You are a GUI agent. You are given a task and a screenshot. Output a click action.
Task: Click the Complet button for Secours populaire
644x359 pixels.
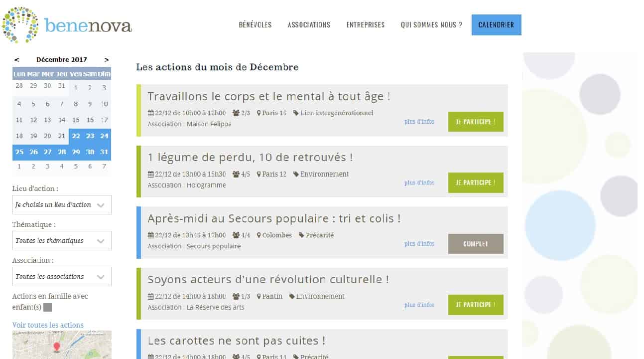475,244
